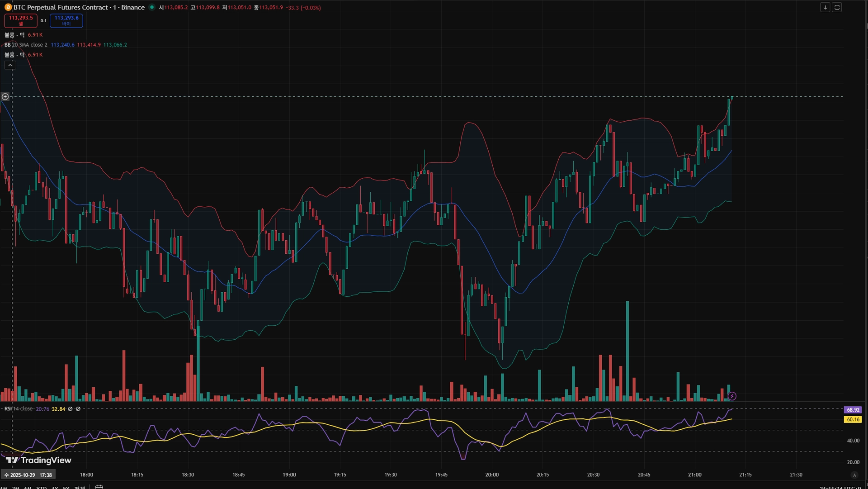The width and height of the screenshot is (868, 489).
Task: Select the 6M date range
Action: pyautogui.click(x=28, y=487)
